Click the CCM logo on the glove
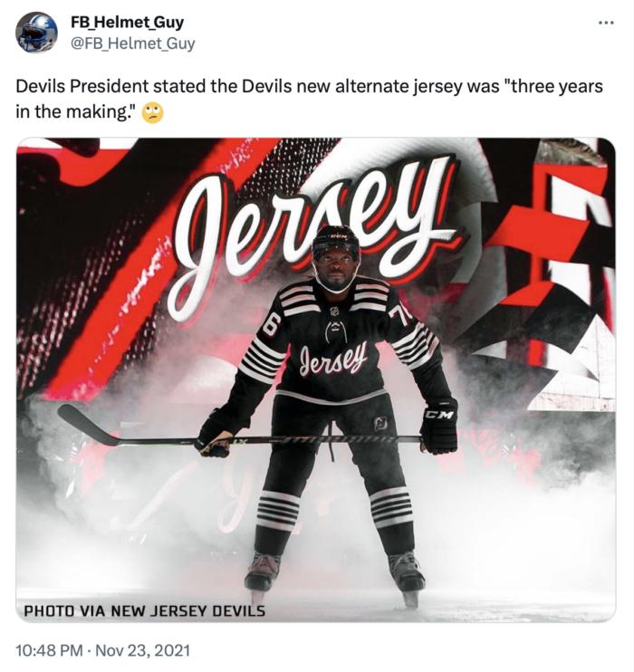Image resolution: width=634 pixels, height=672 pixels. [438, 415]
